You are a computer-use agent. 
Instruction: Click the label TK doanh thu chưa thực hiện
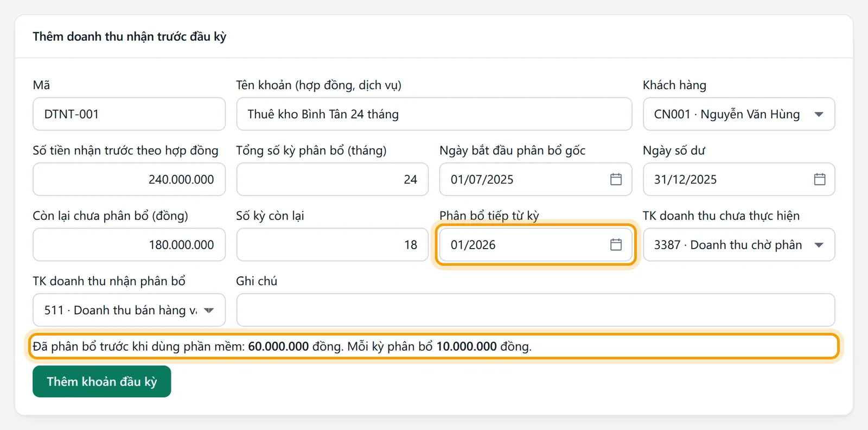coord(722,216)
